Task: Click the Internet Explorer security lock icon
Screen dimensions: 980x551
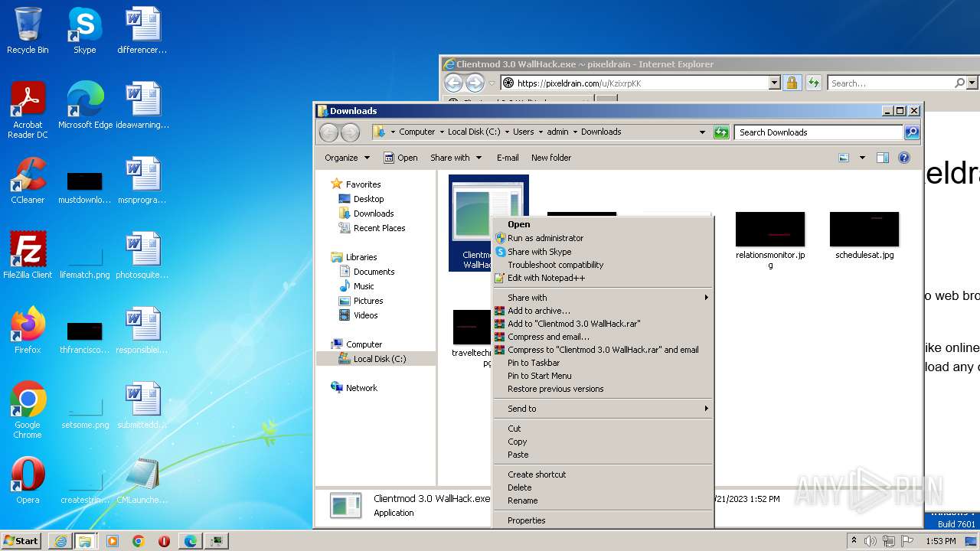Action: click(792, 83)
